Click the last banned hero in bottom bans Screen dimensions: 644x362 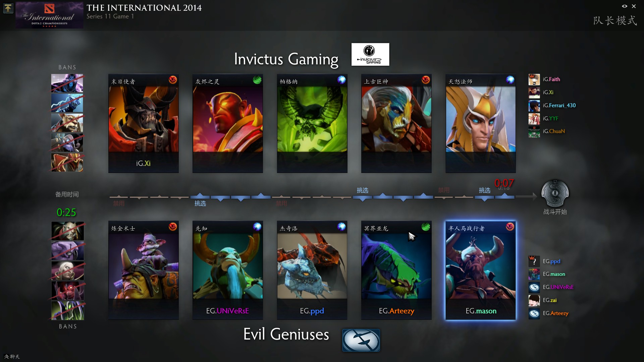click(x=67, y=310)
